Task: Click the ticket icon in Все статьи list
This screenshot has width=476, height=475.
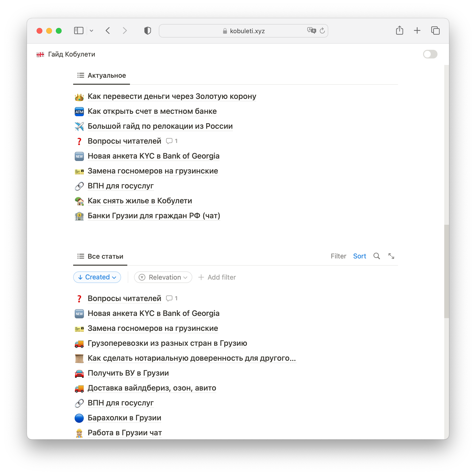Action: (79, 329)
